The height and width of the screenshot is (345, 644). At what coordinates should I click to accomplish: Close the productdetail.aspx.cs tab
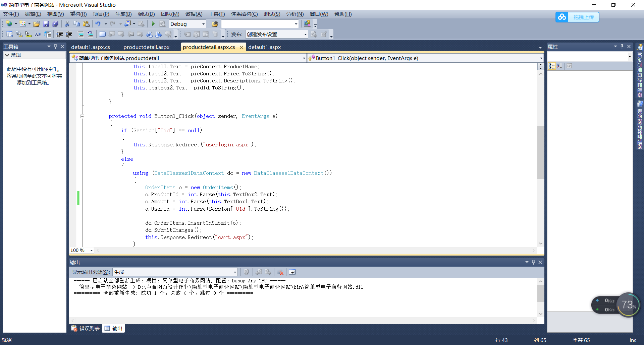[241, 48]
